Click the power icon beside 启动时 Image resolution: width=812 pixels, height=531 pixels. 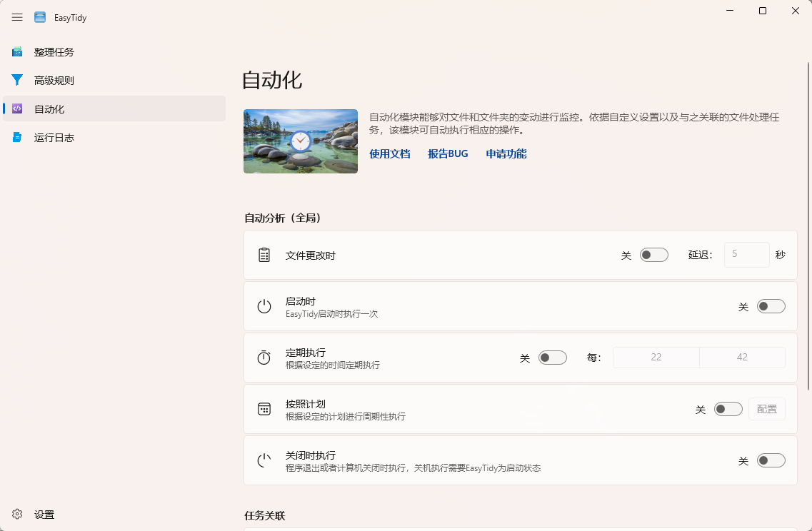point(264,306)
